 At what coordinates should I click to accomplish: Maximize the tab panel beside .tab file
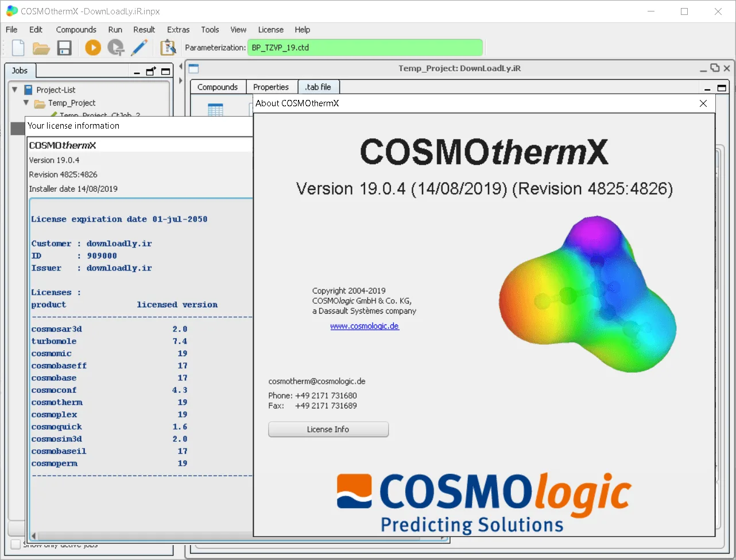722,88
